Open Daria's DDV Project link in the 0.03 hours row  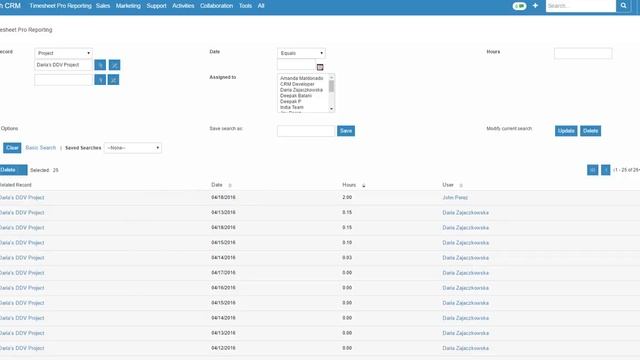22,258
